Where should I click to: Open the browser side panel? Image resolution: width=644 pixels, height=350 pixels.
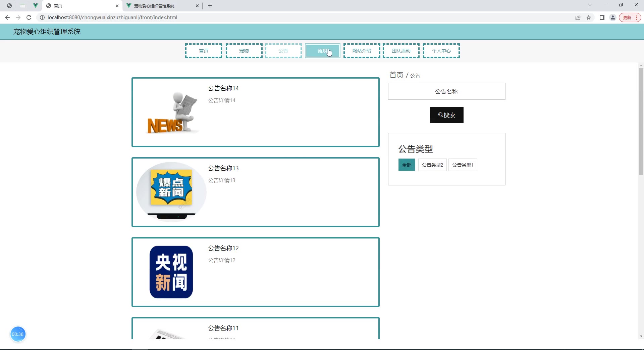coord(602,17)
